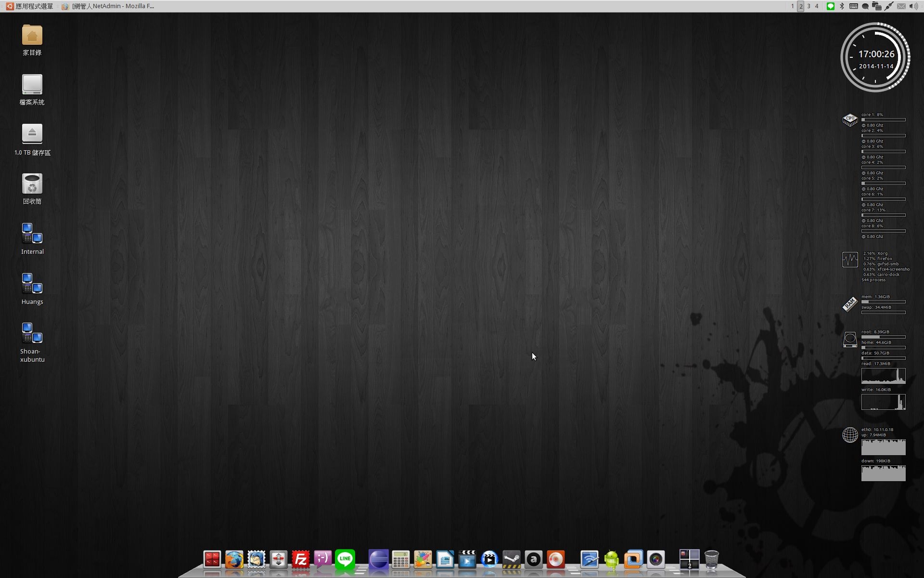
Task: Click the Bluetooth tray icon
Action: [x=842, y=6]
